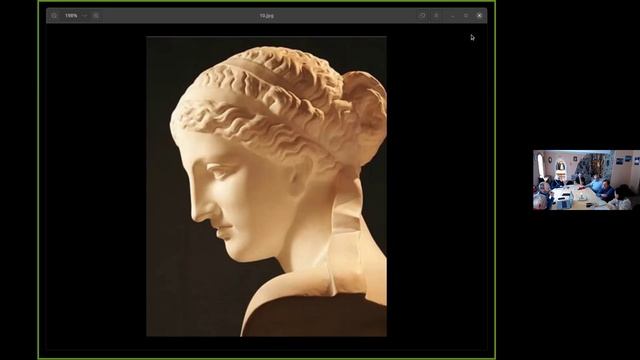Minimize the image viewer window
This screenshot has width=640, height=360.
453,16
